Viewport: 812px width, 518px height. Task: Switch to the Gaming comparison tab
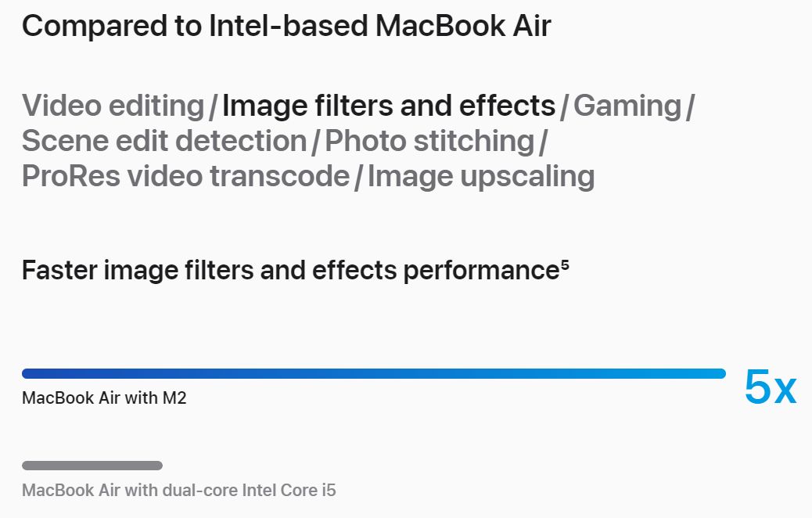pos(627,106)
